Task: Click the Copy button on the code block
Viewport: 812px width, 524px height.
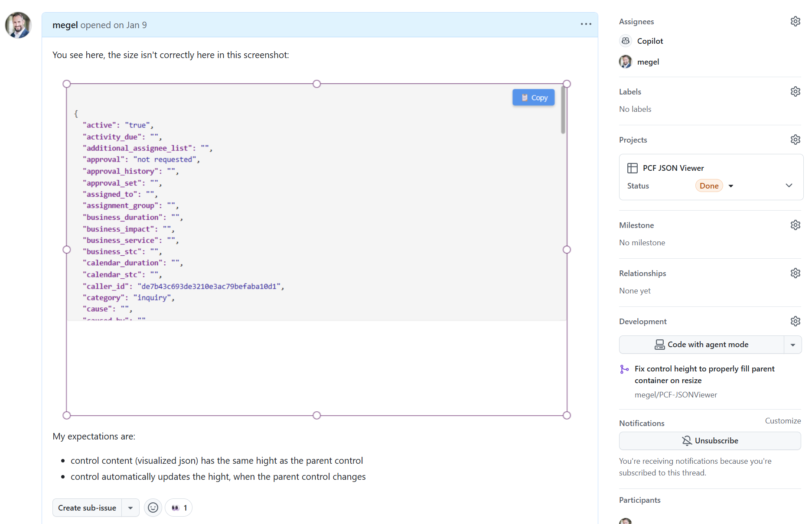Action: click(x=533, y=97)
